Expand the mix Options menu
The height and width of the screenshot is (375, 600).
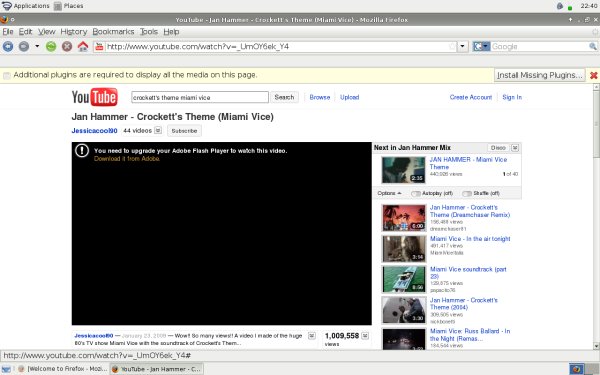coord(389,193)
